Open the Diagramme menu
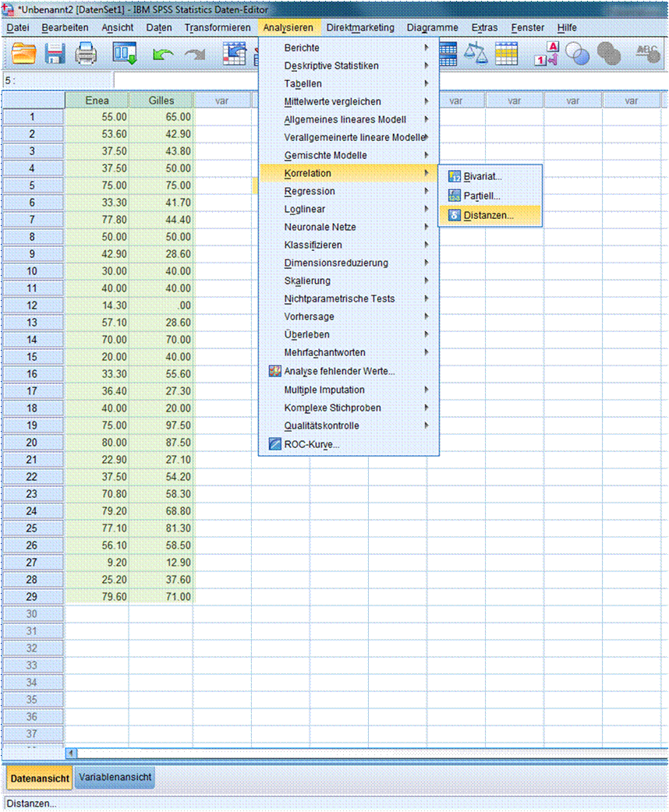Viewport: 669px width, 812px height. [432, 27]
